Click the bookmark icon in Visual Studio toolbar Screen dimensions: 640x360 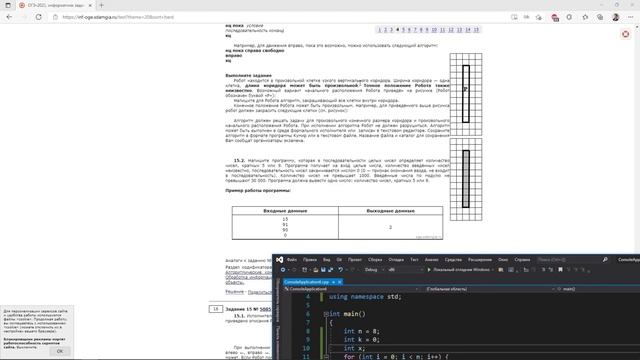(560, 270)
